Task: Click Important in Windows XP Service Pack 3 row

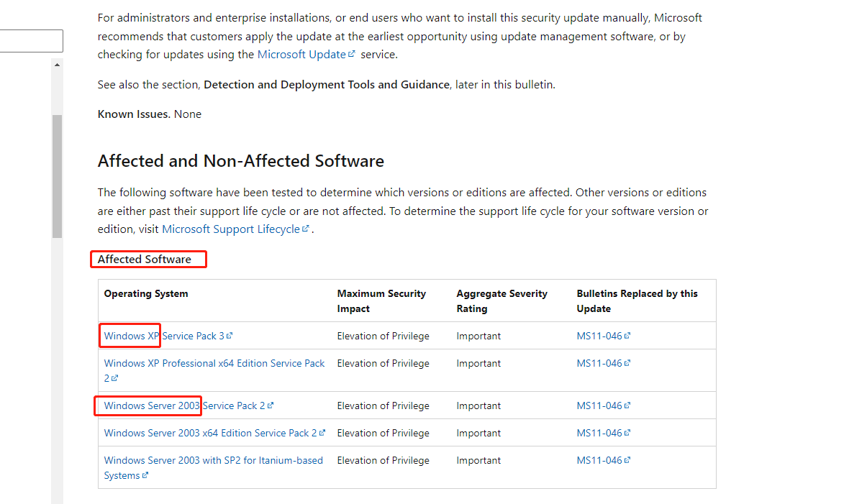Action: click(x=478, y=336)
